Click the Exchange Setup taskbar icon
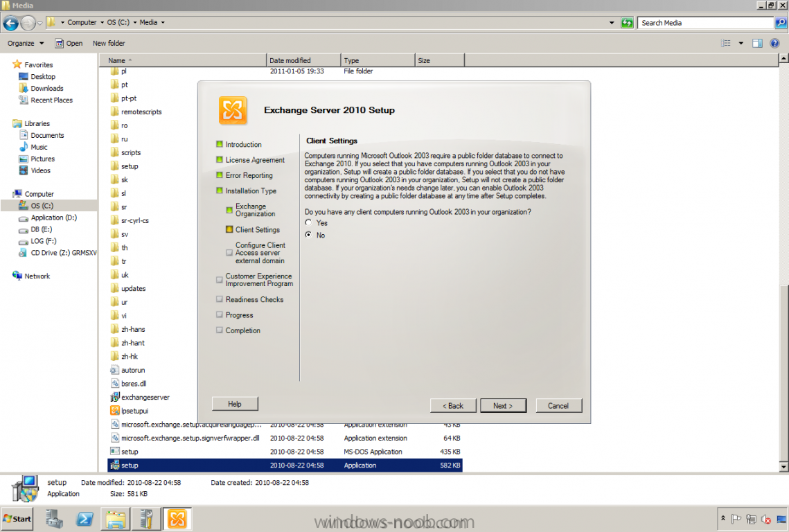Image resolution: width=789 pixels, height=532 pixels. click(x=177, y=519)
